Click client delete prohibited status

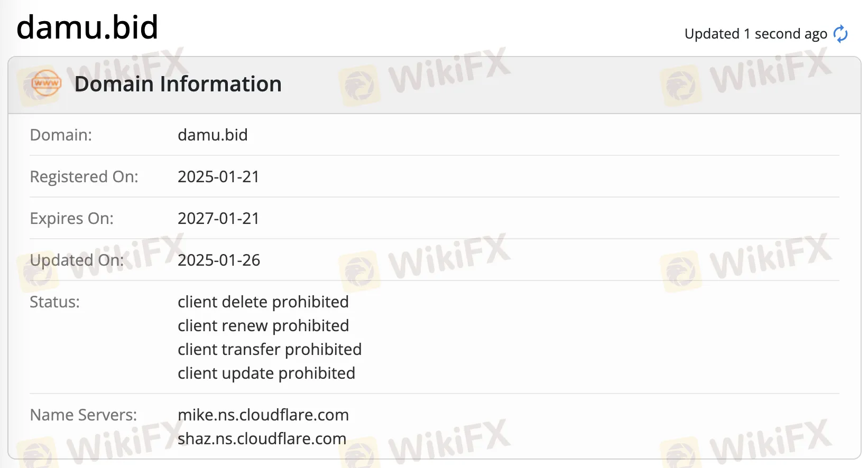coord(263,302)
